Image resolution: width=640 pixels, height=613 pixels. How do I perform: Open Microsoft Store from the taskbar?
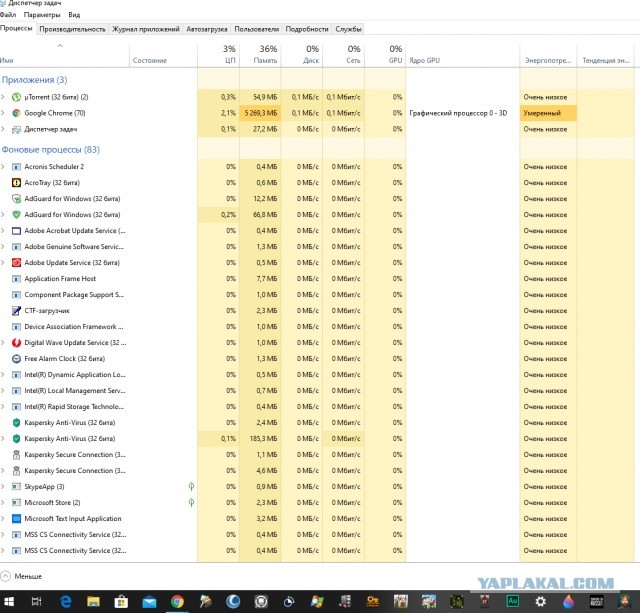tap(121, 602)
